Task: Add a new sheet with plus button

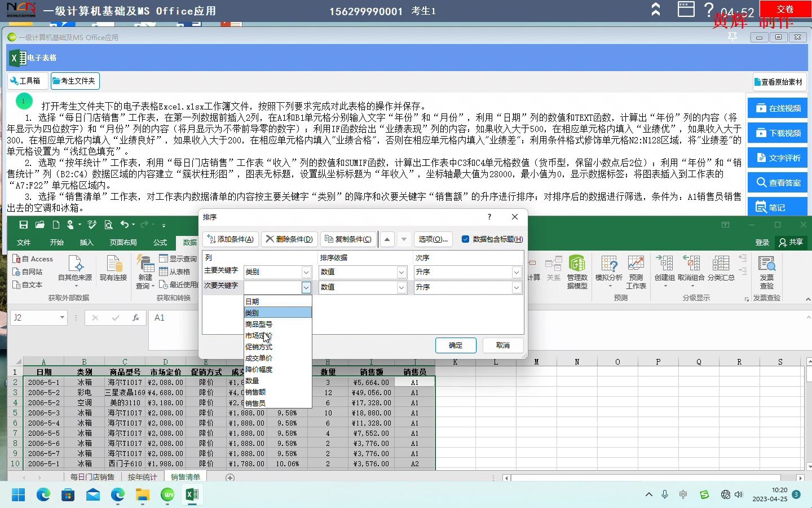Action: [230, 478]
